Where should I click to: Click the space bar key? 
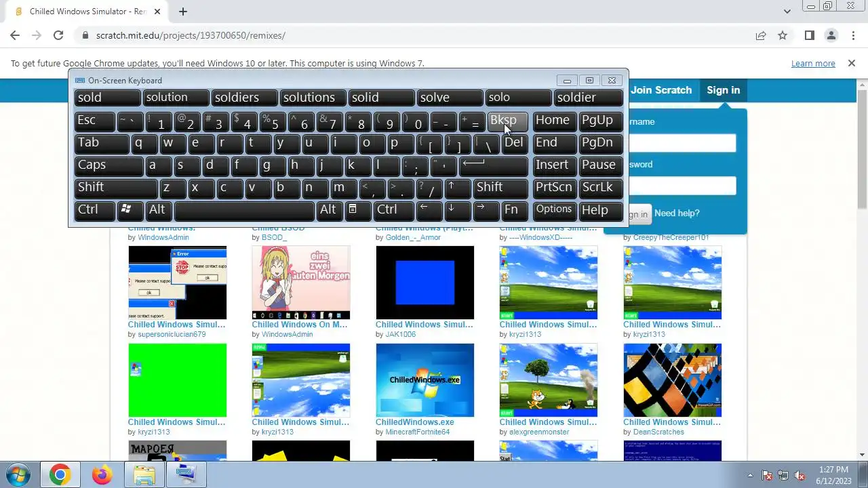click(244, 210)
